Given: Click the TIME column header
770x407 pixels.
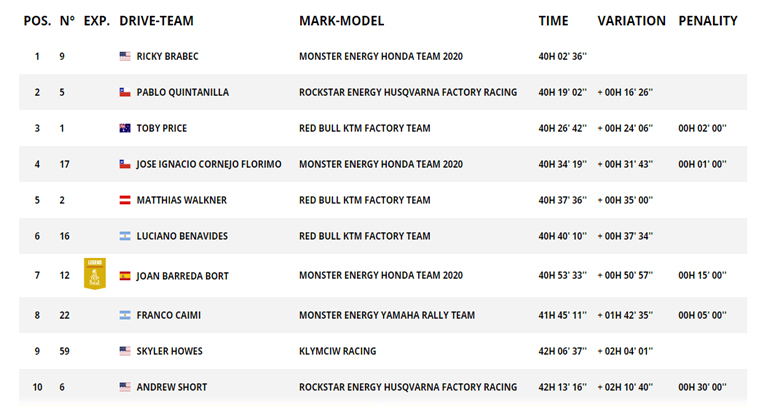Looking at the screenshot, I should coord(553,21).
